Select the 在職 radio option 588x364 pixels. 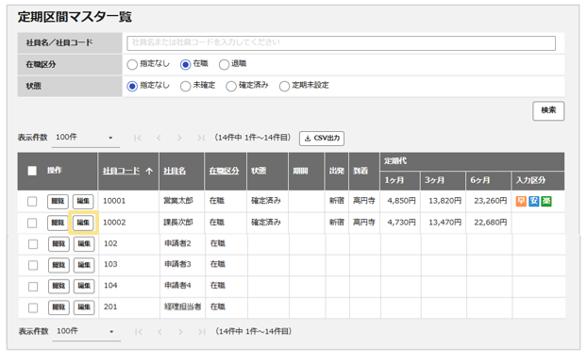(x=185, y=64)
